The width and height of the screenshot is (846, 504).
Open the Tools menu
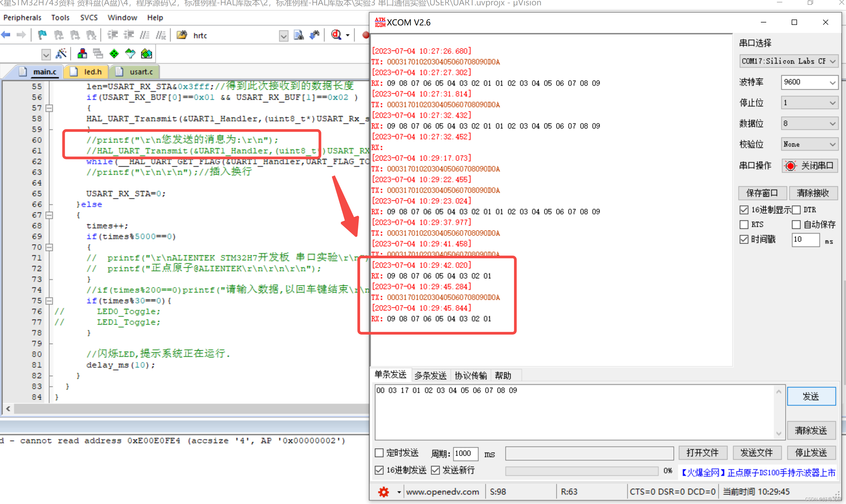(60, 18)
